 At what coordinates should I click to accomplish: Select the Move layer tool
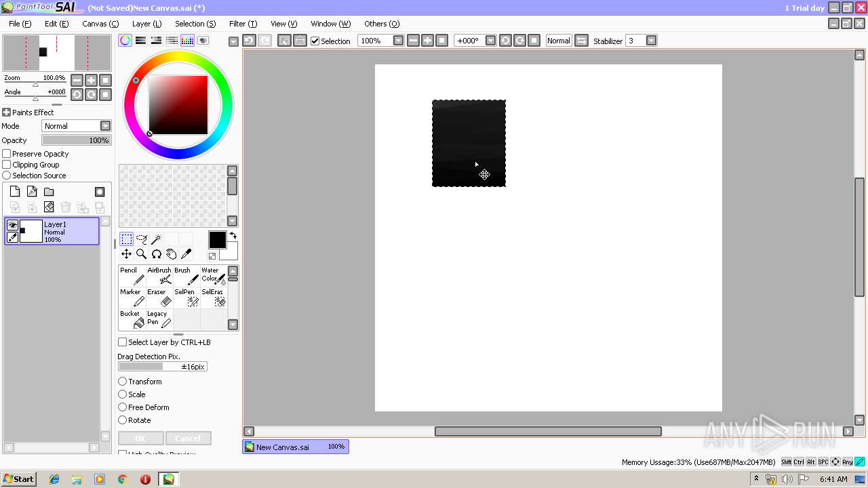(127, 254)
